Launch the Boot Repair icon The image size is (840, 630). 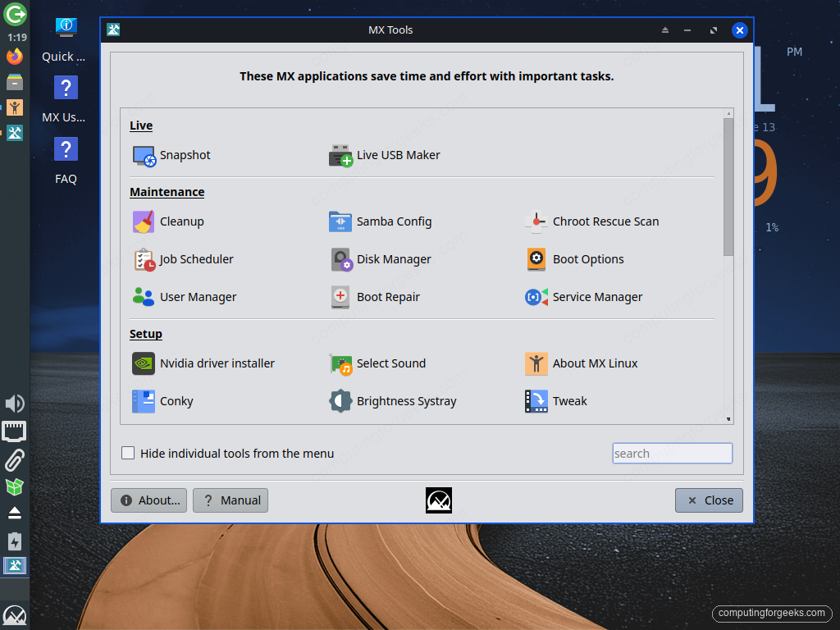pyautogui.click(x=340, y=297)
